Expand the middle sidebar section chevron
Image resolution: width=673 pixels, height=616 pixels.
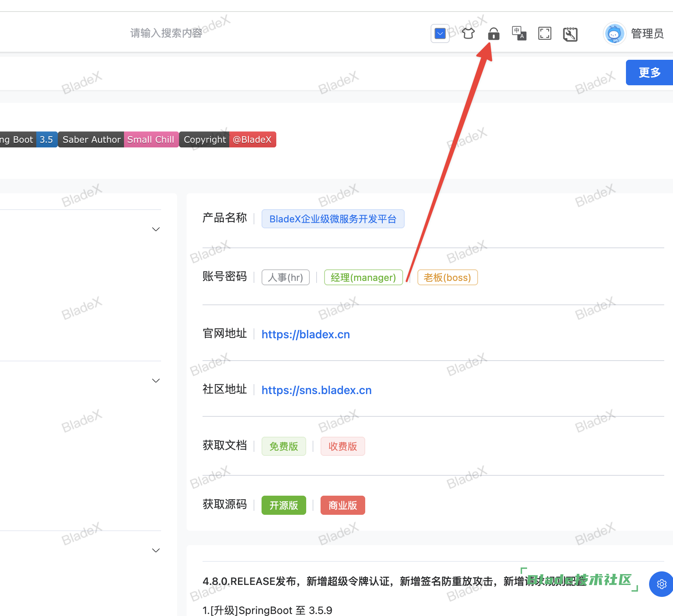point(155,381)
